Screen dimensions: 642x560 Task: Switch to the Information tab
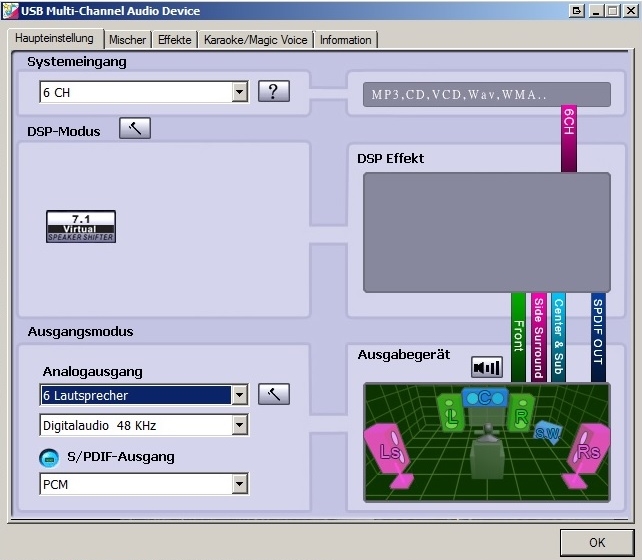click(346, 40)
